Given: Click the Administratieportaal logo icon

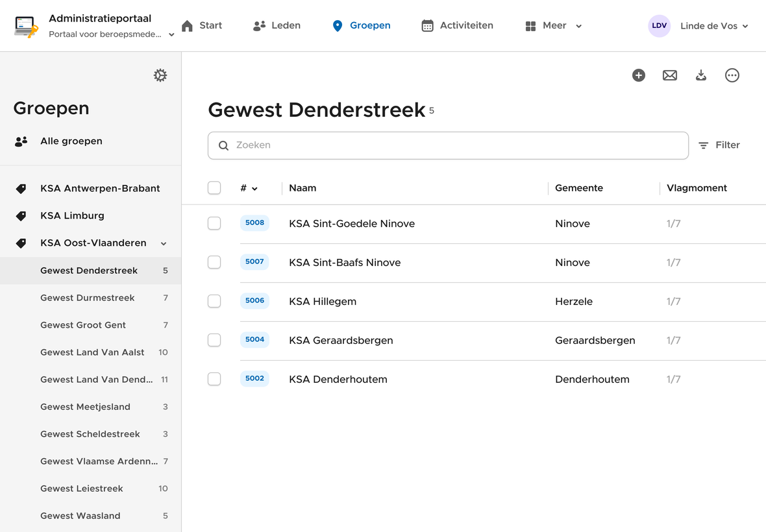Looking at the screenshot, I should (x=26, y=26).
